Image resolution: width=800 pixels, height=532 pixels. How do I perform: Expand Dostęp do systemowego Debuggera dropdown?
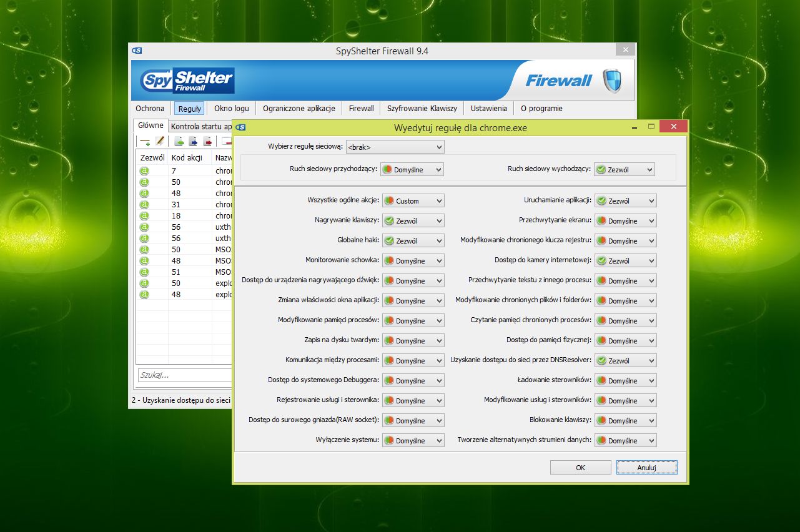pos(413,381)
